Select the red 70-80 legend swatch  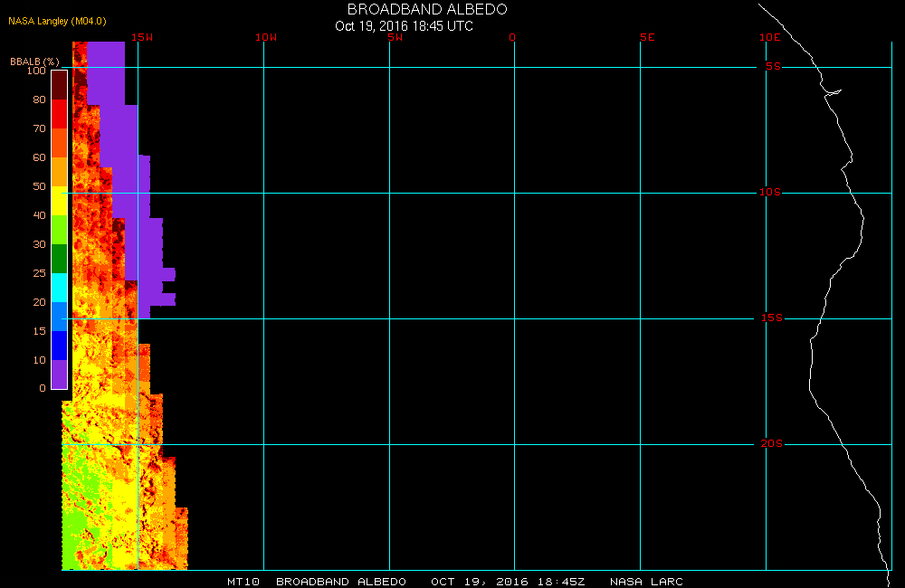[x=60, y=114]
